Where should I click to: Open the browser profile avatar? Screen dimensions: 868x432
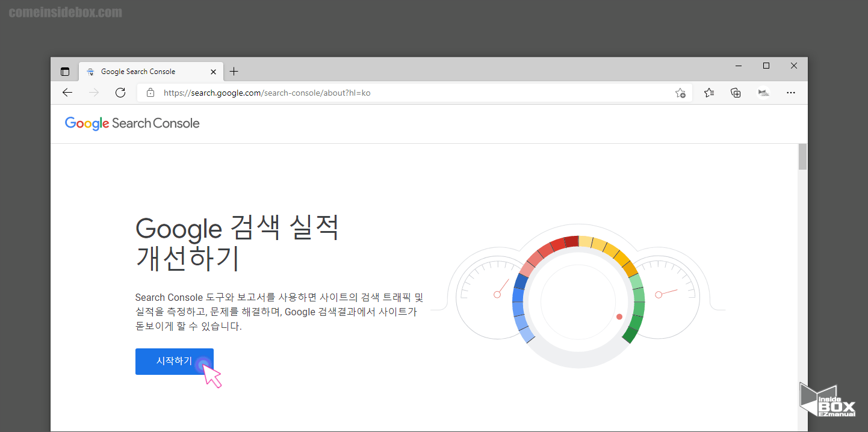point(763,93)
